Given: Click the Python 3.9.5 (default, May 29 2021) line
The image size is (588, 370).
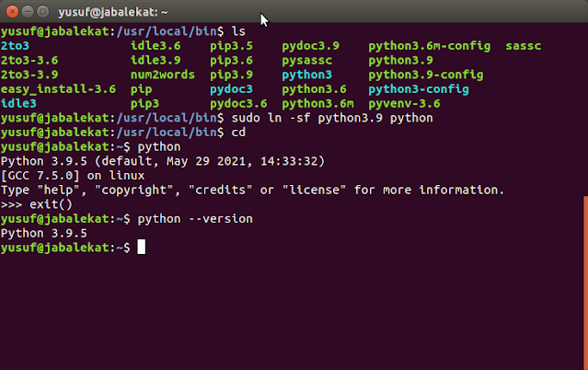Looking at the screenshot, I should [x=162, y=162].
